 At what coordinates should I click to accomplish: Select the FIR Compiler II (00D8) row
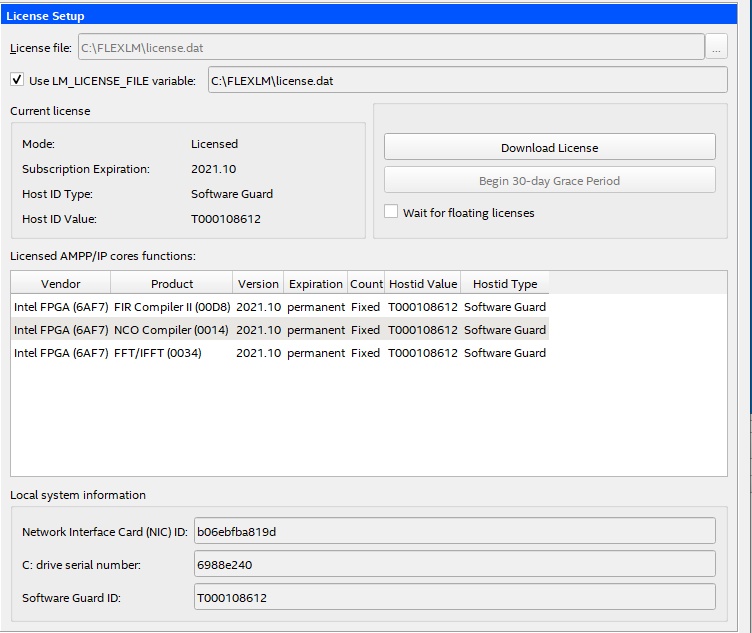171,306
